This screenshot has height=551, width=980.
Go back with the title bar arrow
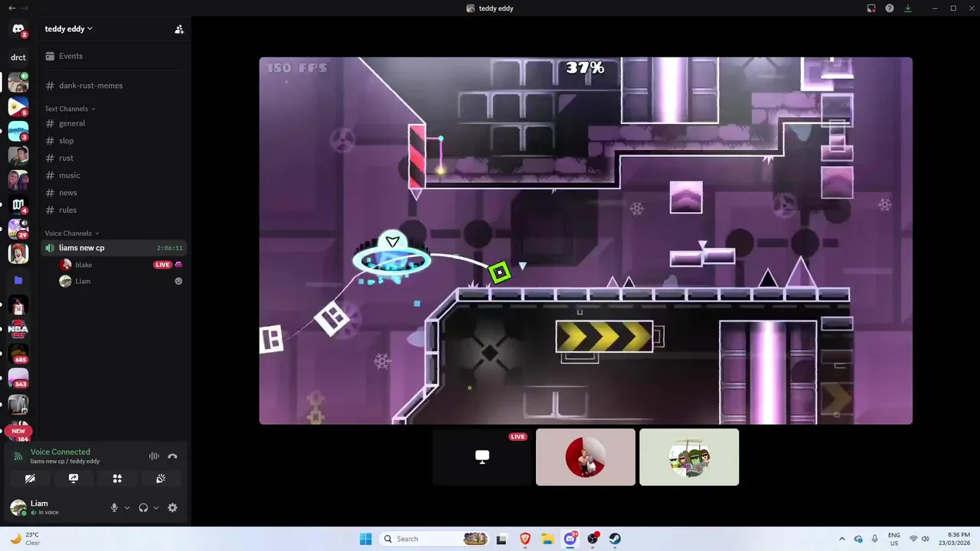(11, 8)
